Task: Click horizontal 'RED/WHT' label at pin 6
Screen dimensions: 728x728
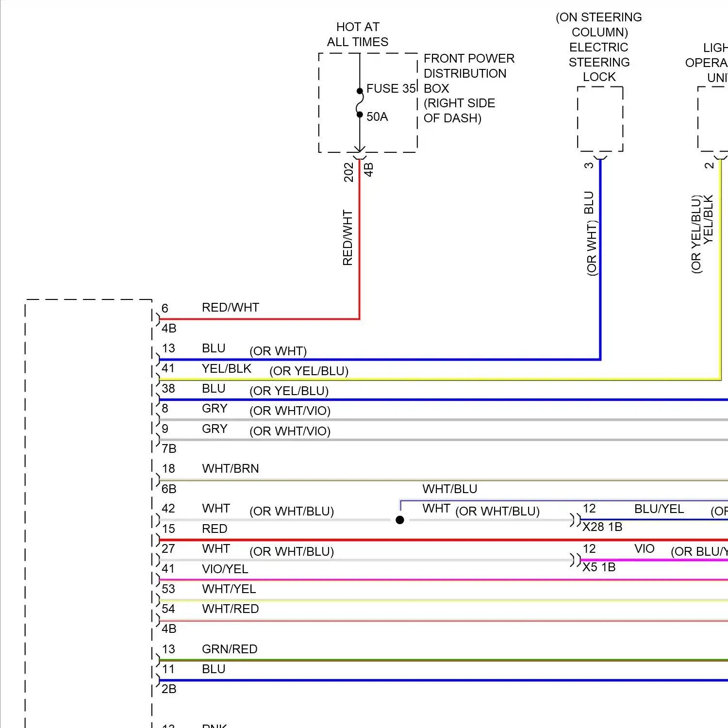Action: (x=231, y=308)
